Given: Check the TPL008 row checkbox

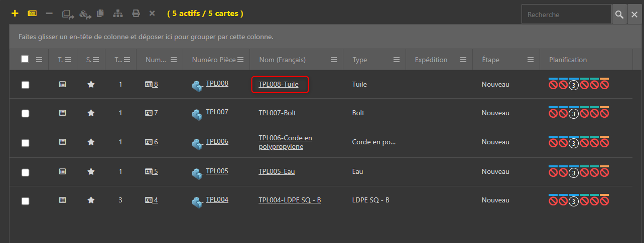Looking at the screenshot, I should pos(25,85).
